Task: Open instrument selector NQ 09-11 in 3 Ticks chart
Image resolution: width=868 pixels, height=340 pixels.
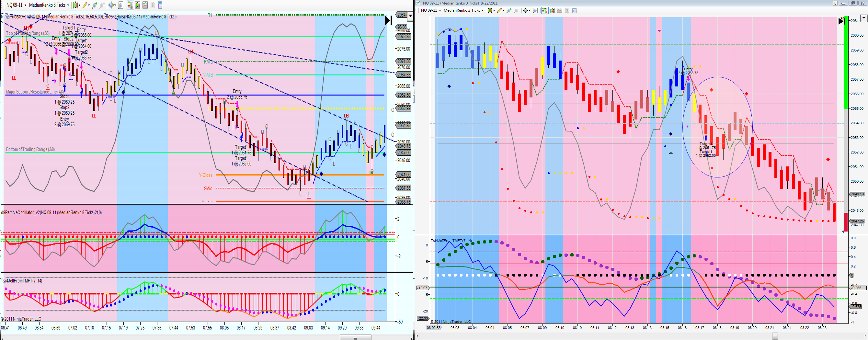Action: point(430,10)
